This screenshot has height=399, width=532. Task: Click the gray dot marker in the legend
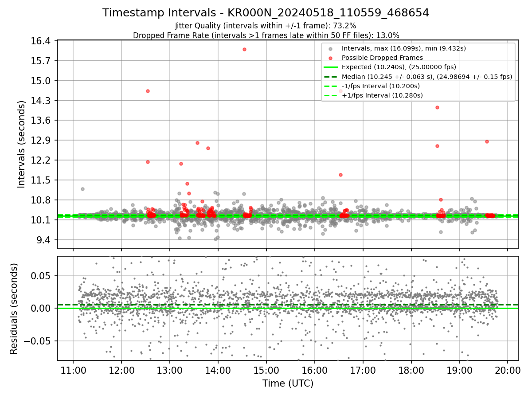(331, 49)
